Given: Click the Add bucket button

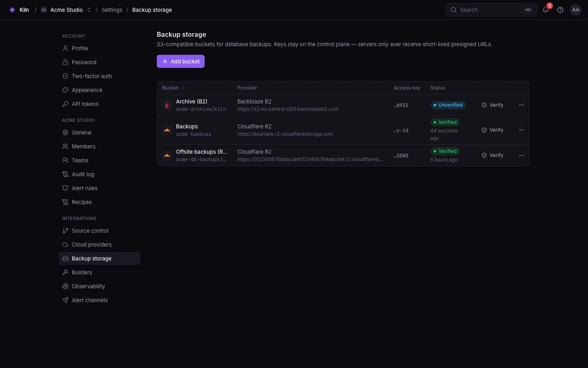Looking at the screenshot, I should tap(180, 61).
